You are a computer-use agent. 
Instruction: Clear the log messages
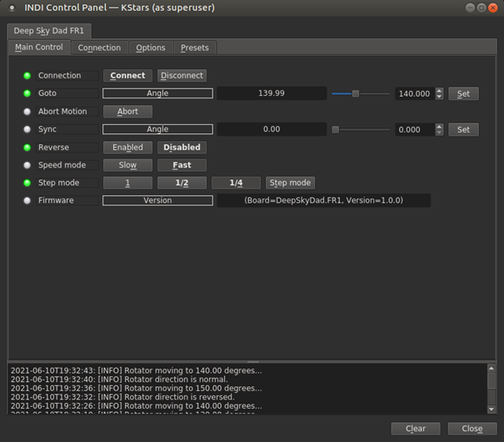[x=416, y=429]
